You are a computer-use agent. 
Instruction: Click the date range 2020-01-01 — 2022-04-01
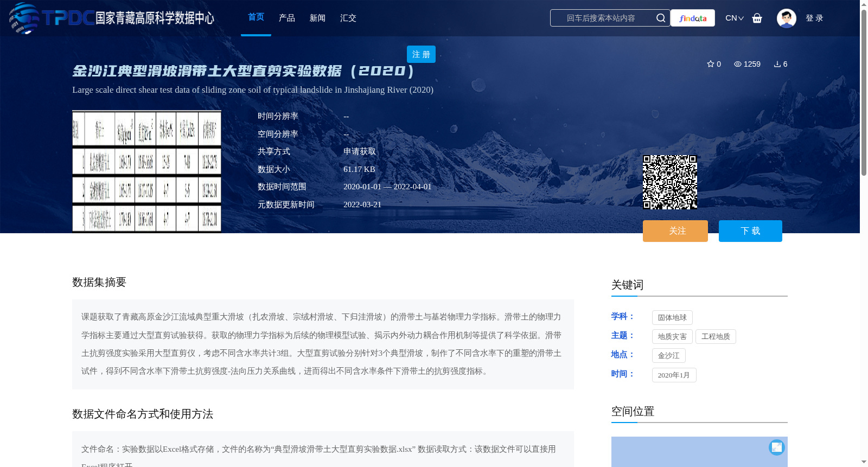[387, 187]
